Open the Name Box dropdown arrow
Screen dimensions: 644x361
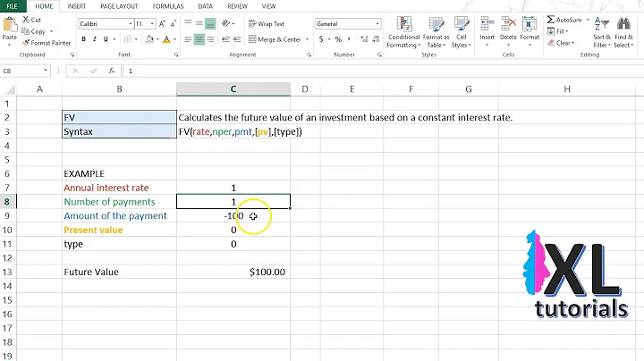(46, 71)
